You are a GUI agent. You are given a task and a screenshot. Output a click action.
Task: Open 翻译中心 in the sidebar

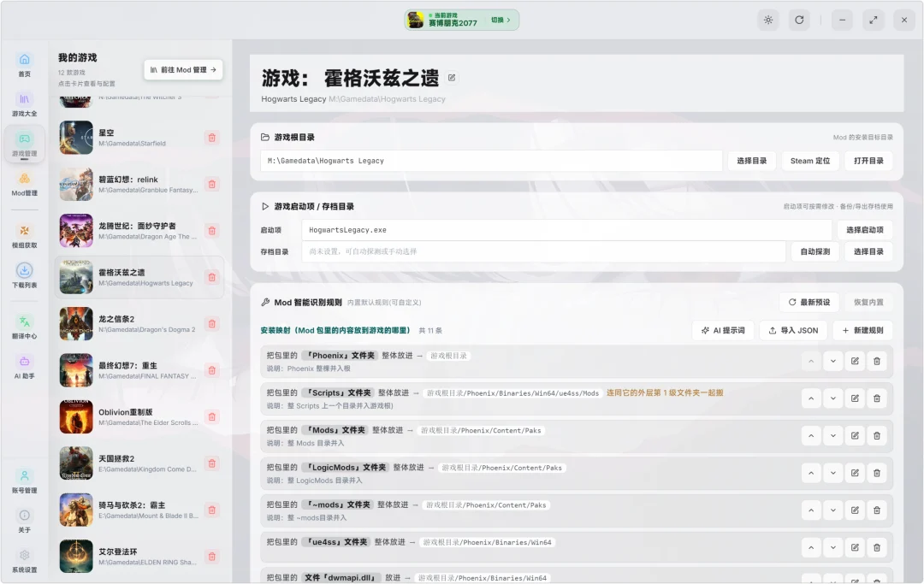[24, 327]
